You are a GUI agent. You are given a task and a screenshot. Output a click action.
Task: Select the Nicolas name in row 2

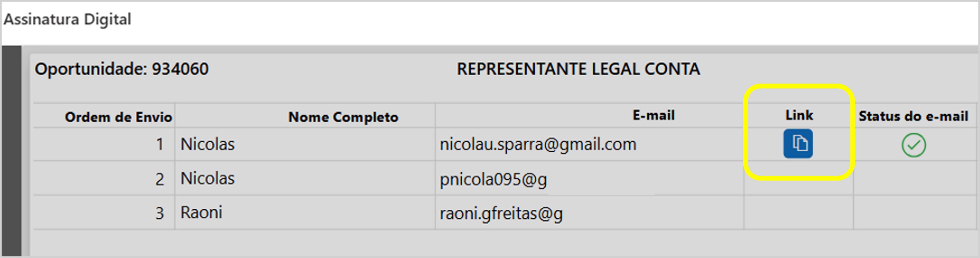coord(207,178)
